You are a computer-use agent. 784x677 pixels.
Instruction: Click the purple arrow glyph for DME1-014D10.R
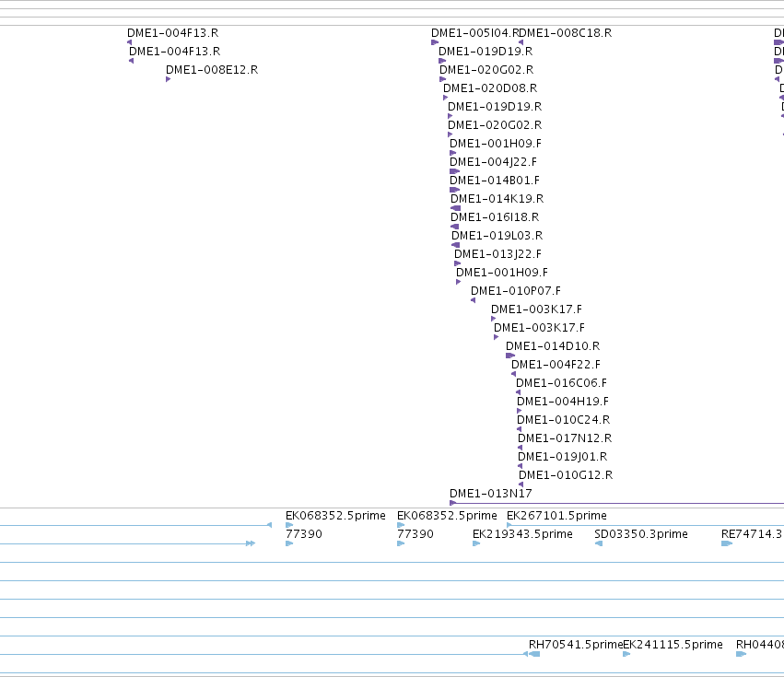click(x=510, y=356)
